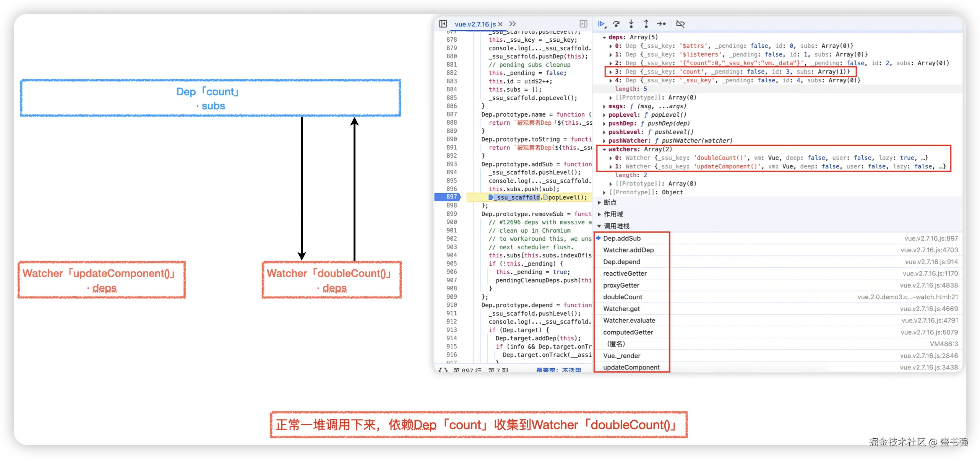Select the computedGetter call frame
This screenshot has width=980, height=459.
(628, 332)
